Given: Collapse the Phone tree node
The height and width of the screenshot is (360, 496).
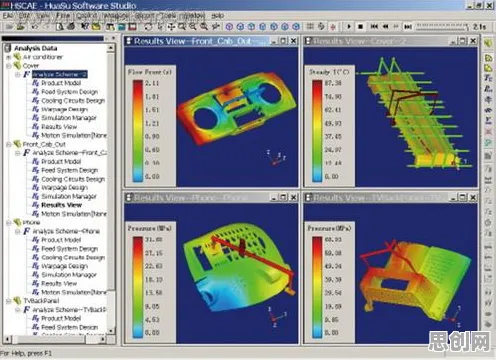Looking at the screenshot, I should pyautogui.click(x=9, y=223).
